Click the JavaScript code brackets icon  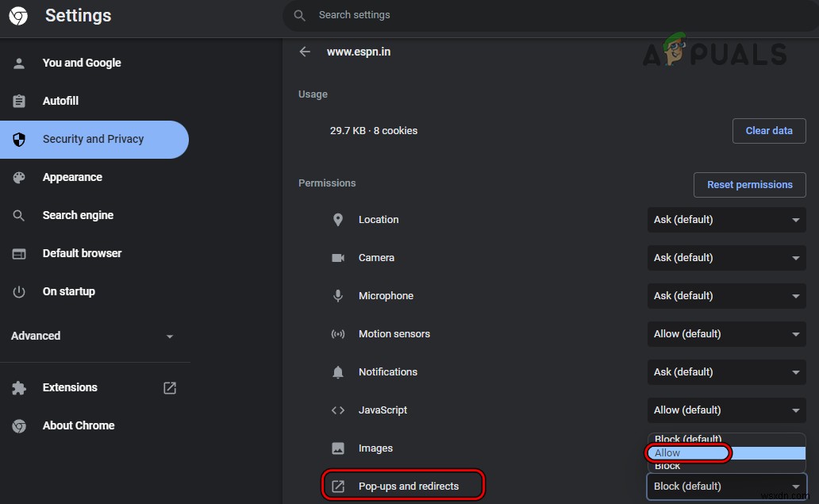tap(337, 410)
